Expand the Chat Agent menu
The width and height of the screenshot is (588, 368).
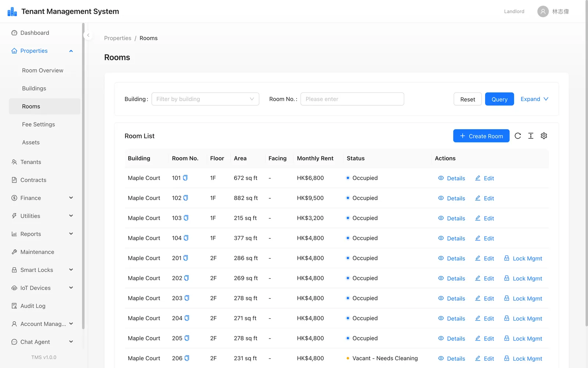tap(44, 342)
